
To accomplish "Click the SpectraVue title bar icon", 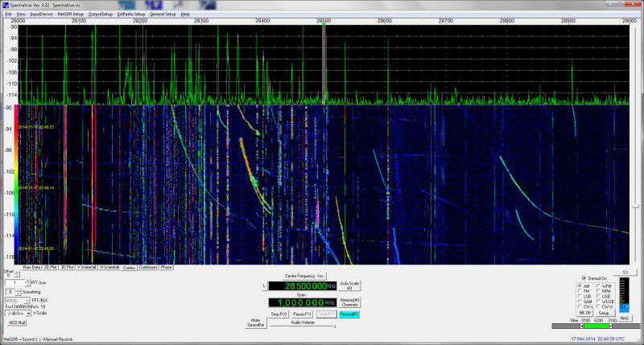I will click(6, 5).
